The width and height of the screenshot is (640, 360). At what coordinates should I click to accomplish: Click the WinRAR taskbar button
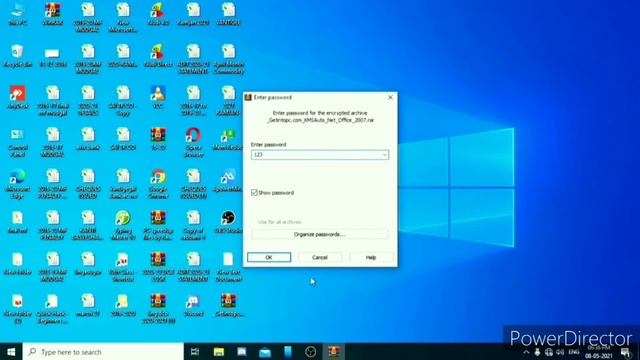tap(334, 351)
